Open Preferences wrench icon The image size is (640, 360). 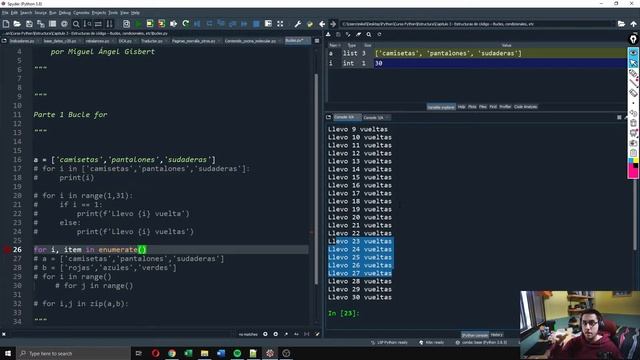pyautogui.click(x=298, y=24)
